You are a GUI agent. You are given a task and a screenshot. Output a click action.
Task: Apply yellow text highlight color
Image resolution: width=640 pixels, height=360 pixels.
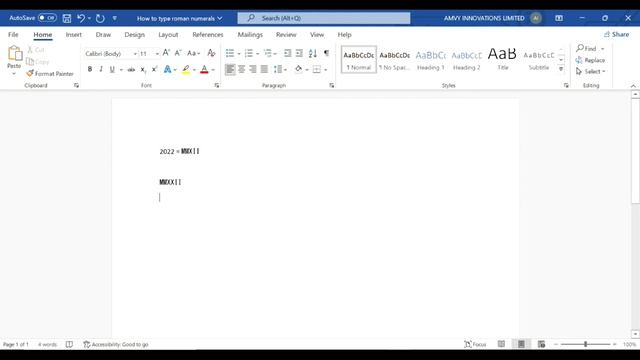click(x=186, y=69)
